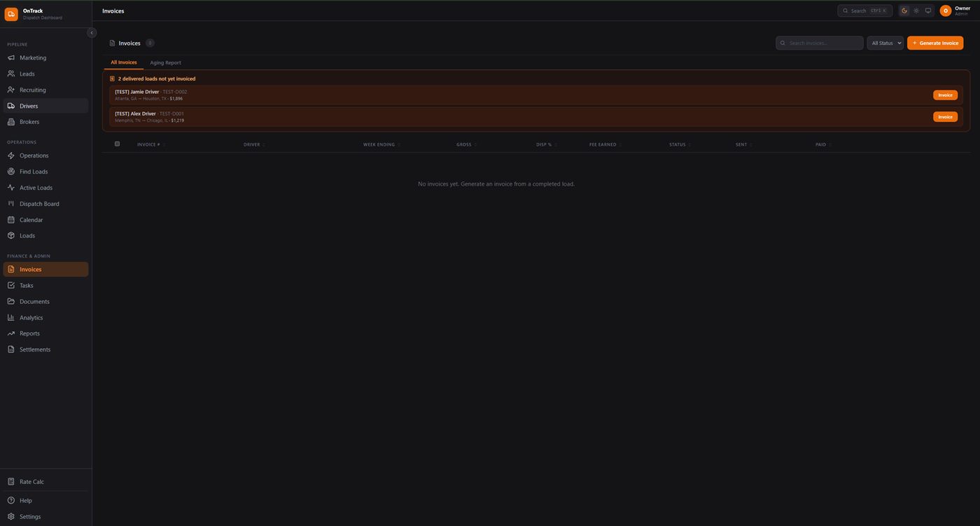Sort by STATUS column
The width and height of the screenshot is (980, 526).
(680, 144)
